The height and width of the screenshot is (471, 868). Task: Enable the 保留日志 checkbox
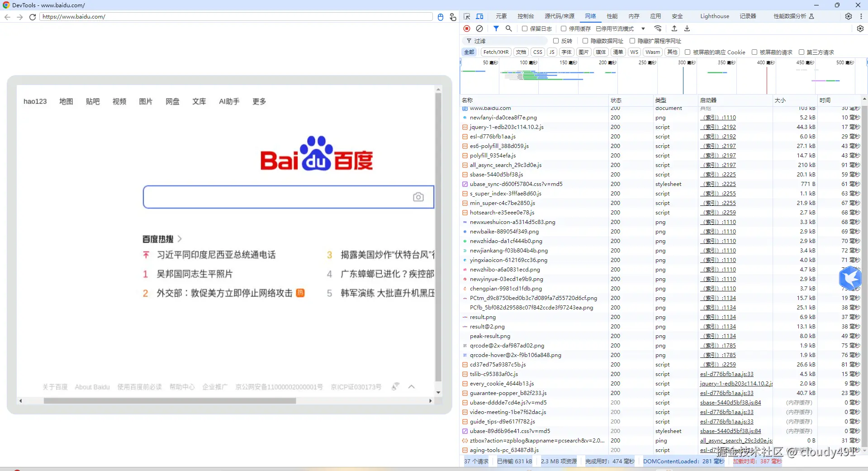pyautogui.click(x=525, y=29)
